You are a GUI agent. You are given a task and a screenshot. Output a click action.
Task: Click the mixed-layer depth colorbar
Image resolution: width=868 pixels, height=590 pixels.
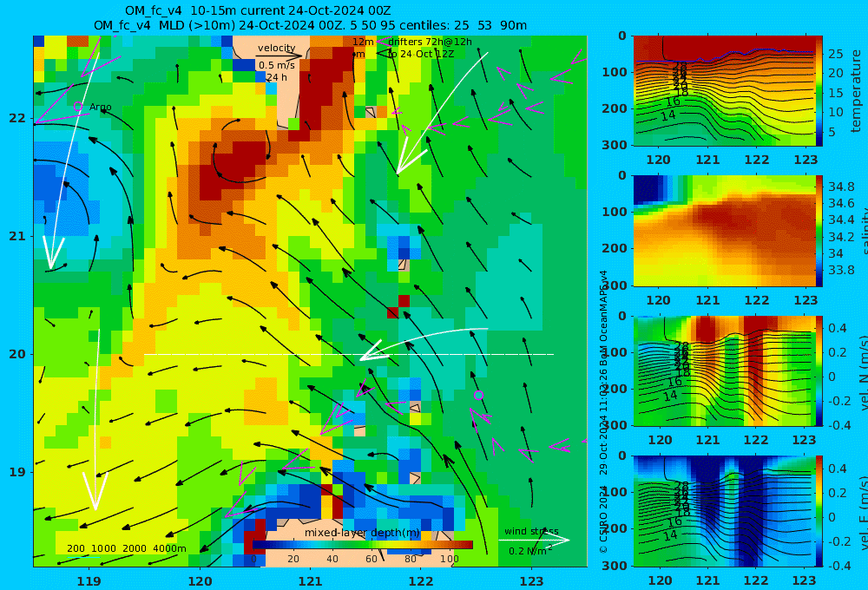coord(363,545)
